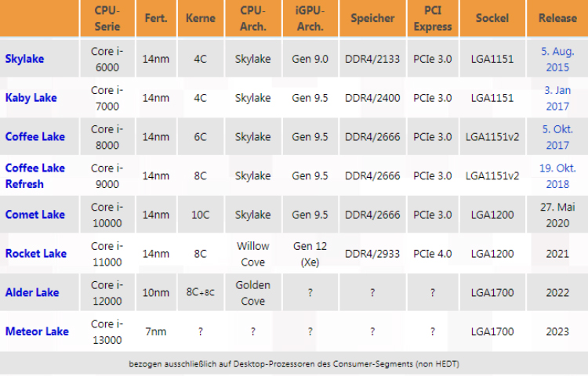Click the 10nm cell for Alder Lake

(156, 292)
